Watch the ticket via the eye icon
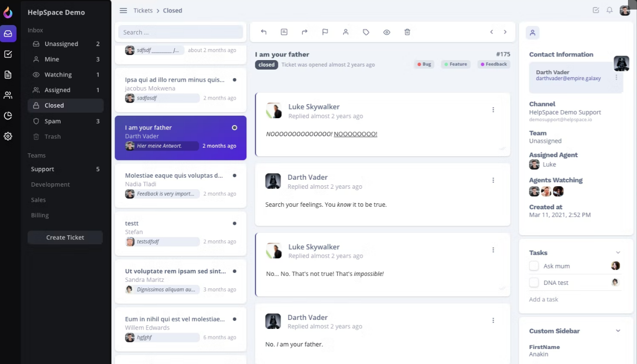 [x=387, y=32]
